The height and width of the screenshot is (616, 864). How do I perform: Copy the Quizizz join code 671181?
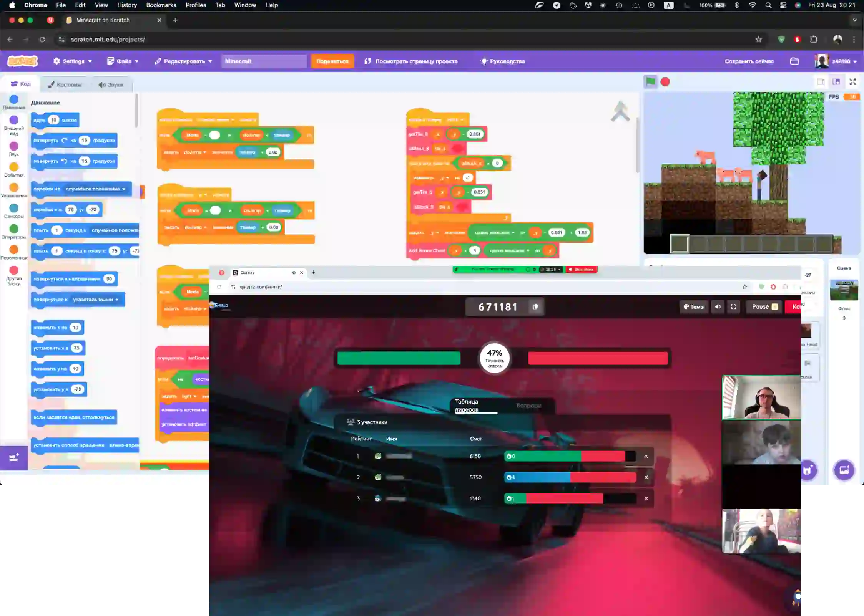tap(535, 306)
